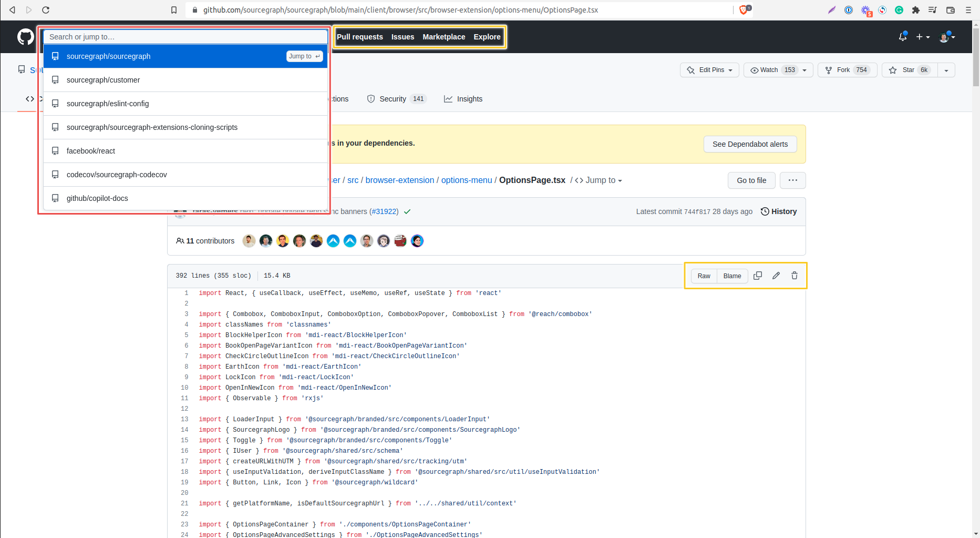The width and height of the screenshot is (980, 538).
Task: Open the star lists dropdown arrow
Action: click(946, 70)
